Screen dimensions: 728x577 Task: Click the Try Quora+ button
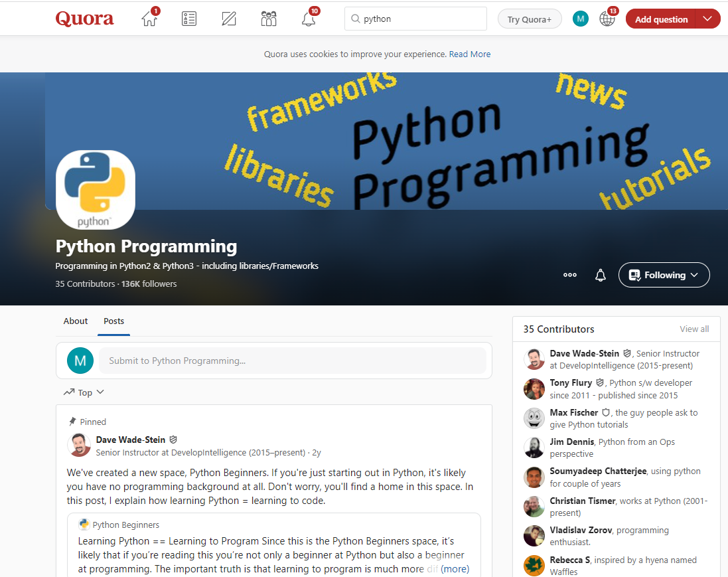pos(529,19)
